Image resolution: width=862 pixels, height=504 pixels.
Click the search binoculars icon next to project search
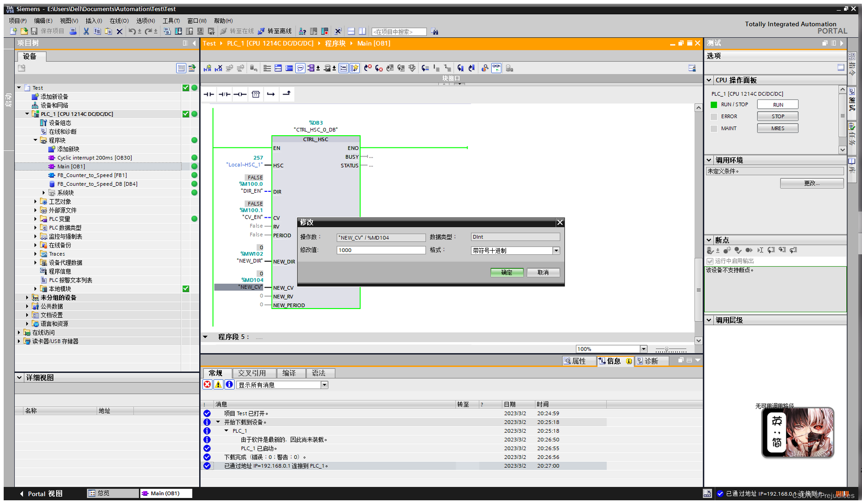tap(434, 31)
